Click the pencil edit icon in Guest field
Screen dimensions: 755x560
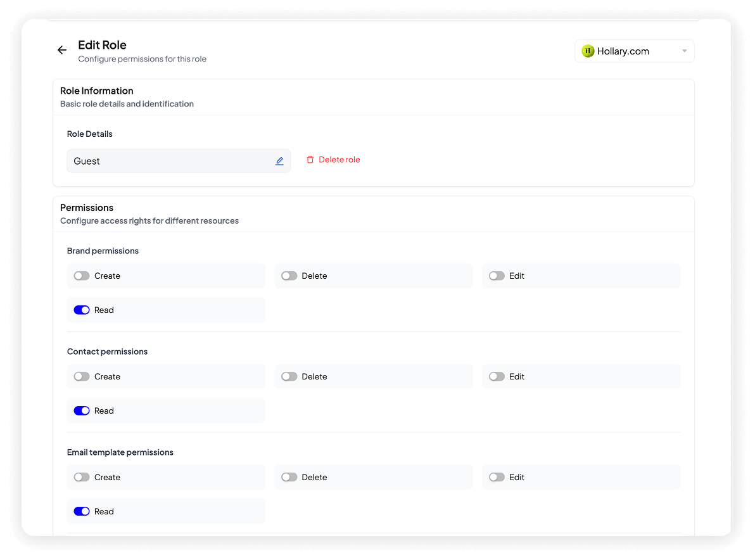[x=279, y=162]
